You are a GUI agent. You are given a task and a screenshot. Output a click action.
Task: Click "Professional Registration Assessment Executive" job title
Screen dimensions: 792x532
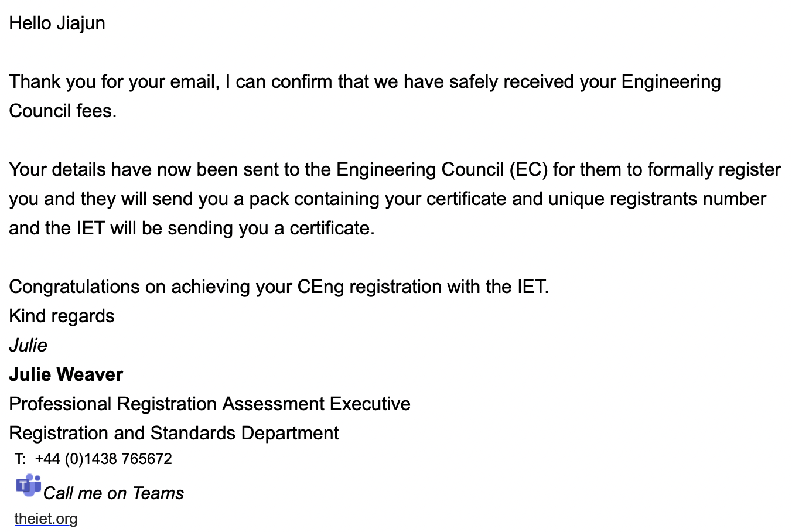coord(209,404)
